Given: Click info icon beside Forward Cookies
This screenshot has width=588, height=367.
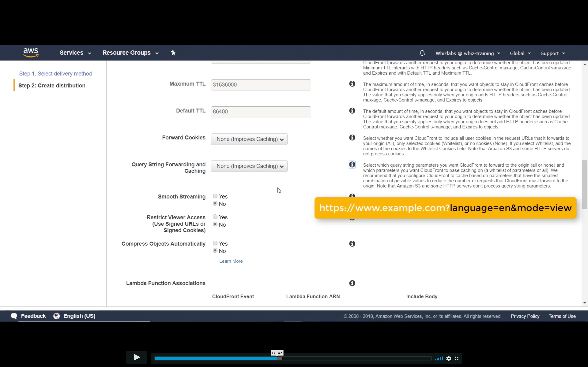Looking at the screenshot, I should point(352,138).
